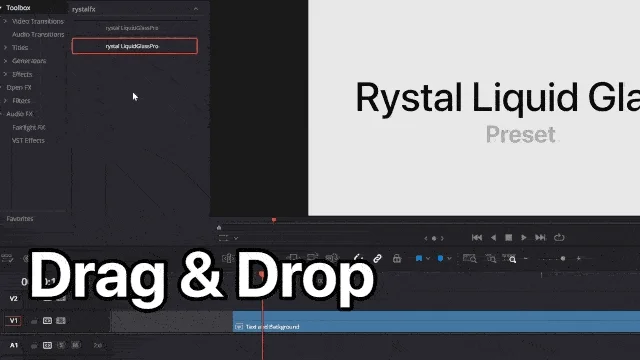Solo the A1 audio track

pos(61,345)
